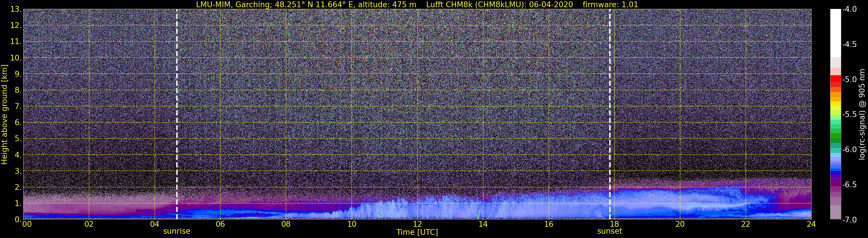Click the '7.' height axis tick label
Screen dimensions: 868x238
pyautogui.click(x=18, y=106)
